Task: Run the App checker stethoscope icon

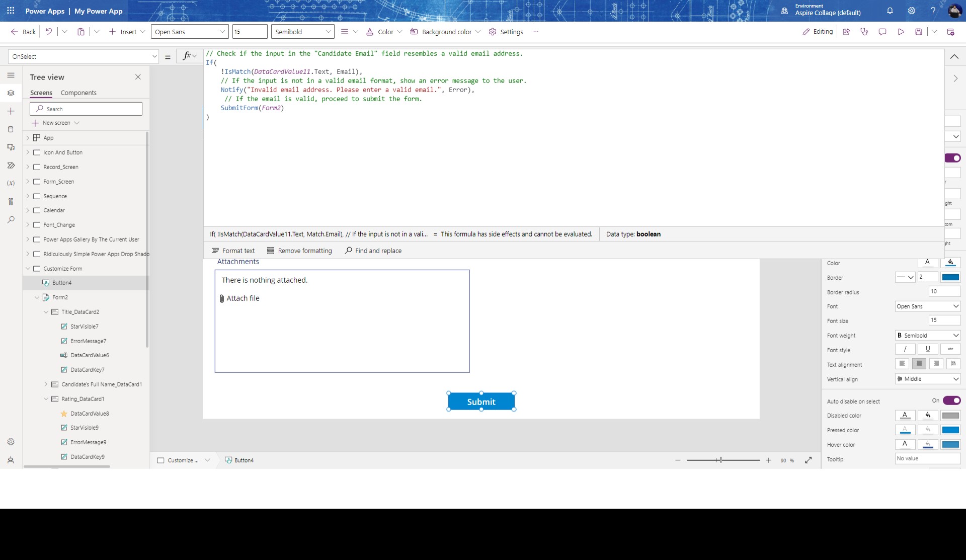Action: click(x=864, y=31)
